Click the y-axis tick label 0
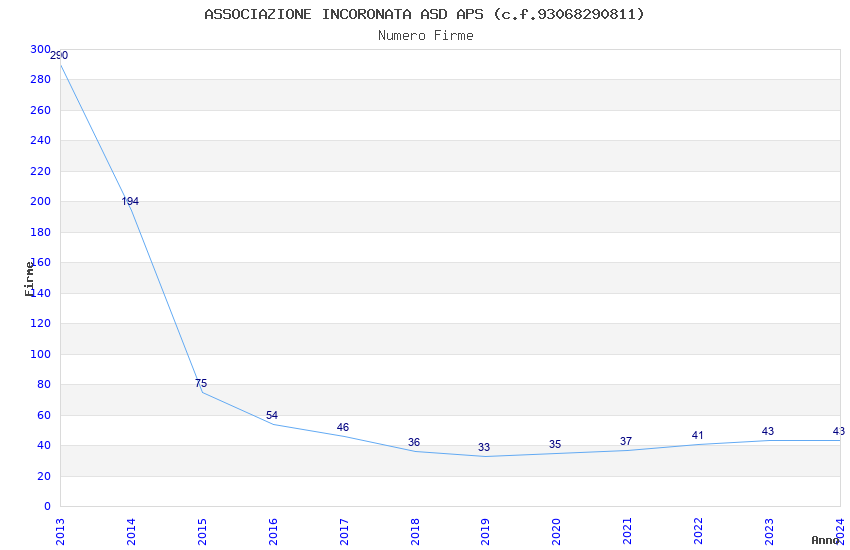 (x=47, y=507)
